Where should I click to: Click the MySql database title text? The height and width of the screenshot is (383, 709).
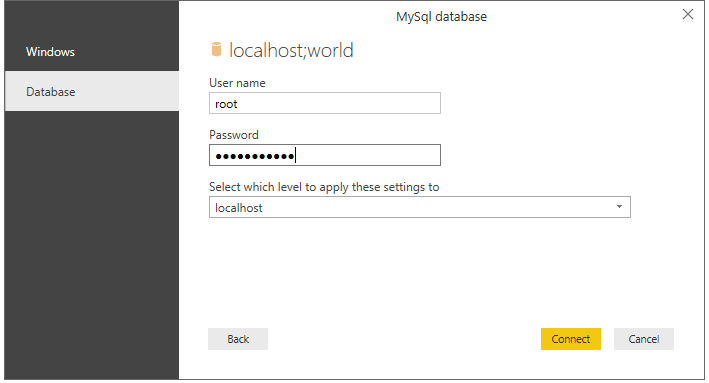coord(441,17)
